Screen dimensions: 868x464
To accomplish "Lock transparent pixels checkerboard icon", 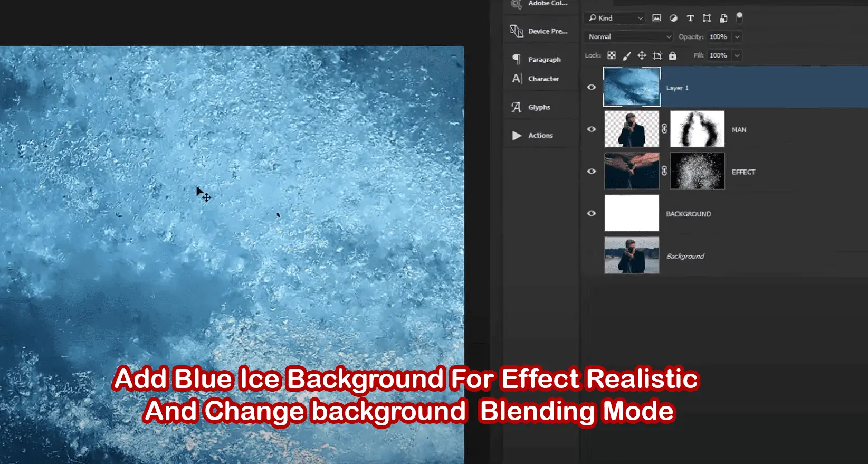I will coord(612,55).
